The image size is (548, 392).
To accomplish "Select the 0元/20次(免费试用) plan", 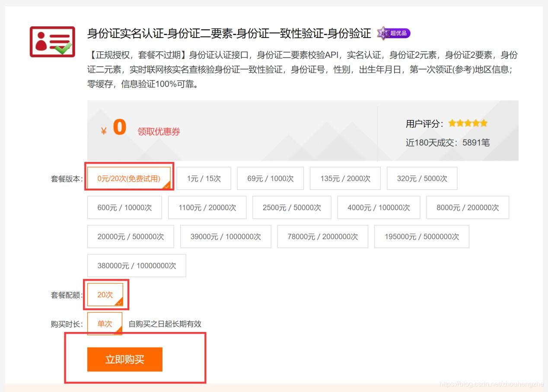I will [x=129, y=178].
